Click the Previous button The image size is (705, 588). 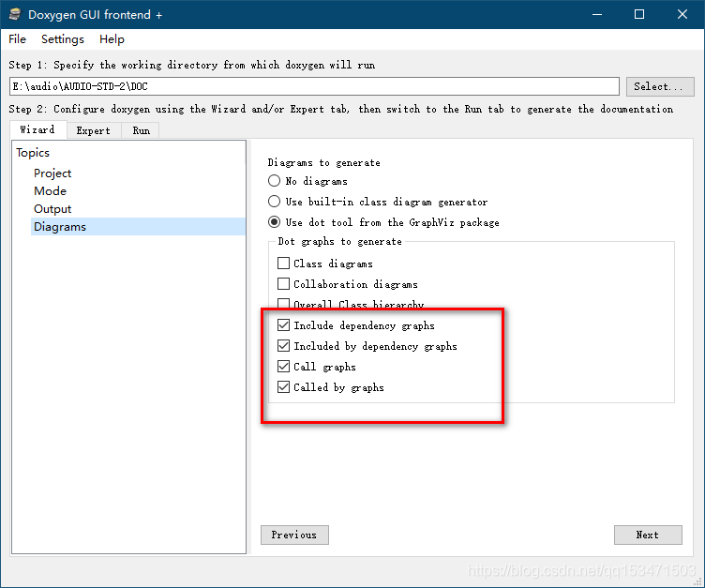[294, 535]
